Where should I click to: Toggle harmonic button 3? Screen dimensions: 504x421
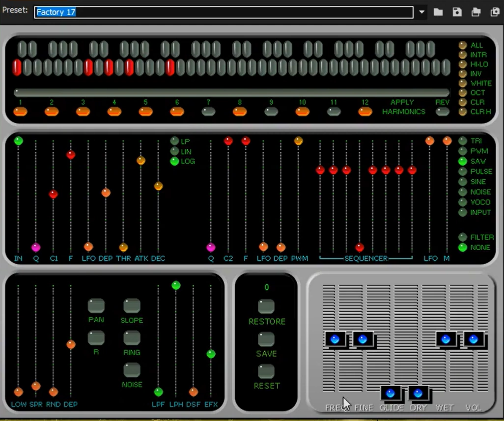(x=83, y=112)
